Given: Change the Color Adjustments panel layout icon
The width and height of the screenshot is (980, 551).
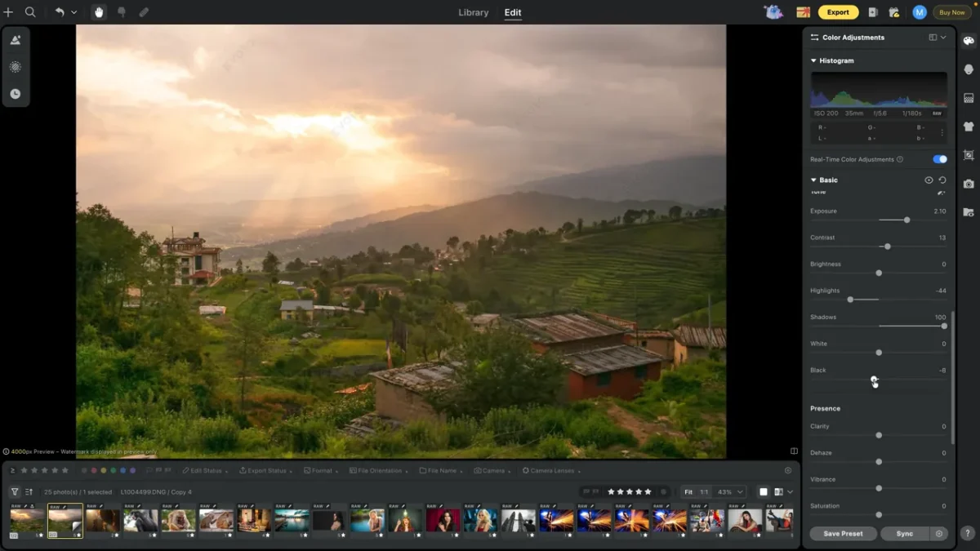Looking at the screenshot, I should (x=933, y=38).
